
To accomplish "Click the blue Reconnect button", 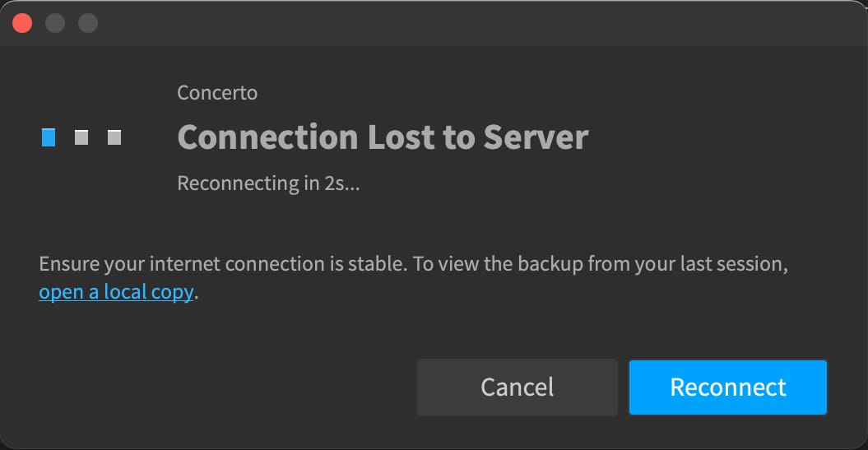I will [x=727, y=387].
